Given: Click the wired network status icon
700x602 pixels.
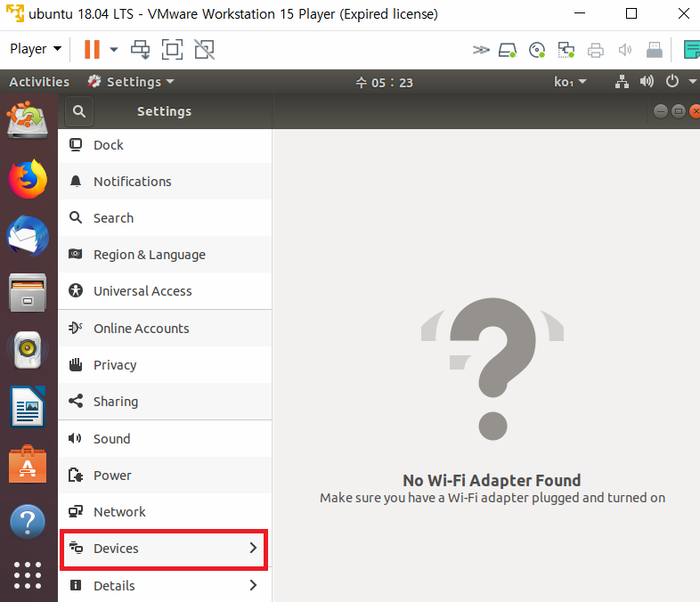Looking at the screenshot, I should pyautogui.click(x=622, y=82).
